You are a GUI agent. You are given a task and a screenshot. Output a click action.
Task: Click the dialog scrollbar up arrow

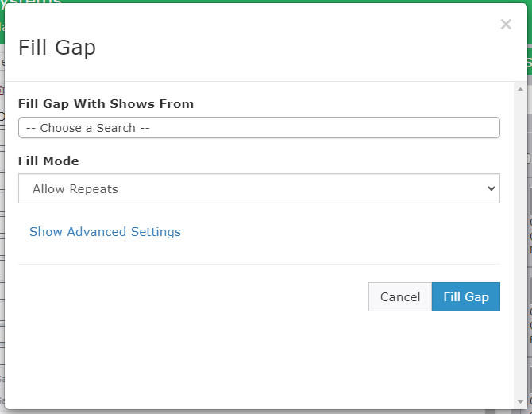click(x=520, y=89)
